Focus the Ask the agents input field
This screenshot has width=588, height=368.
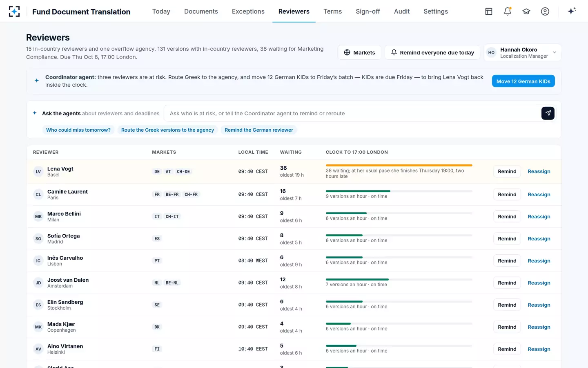(353, 113)
